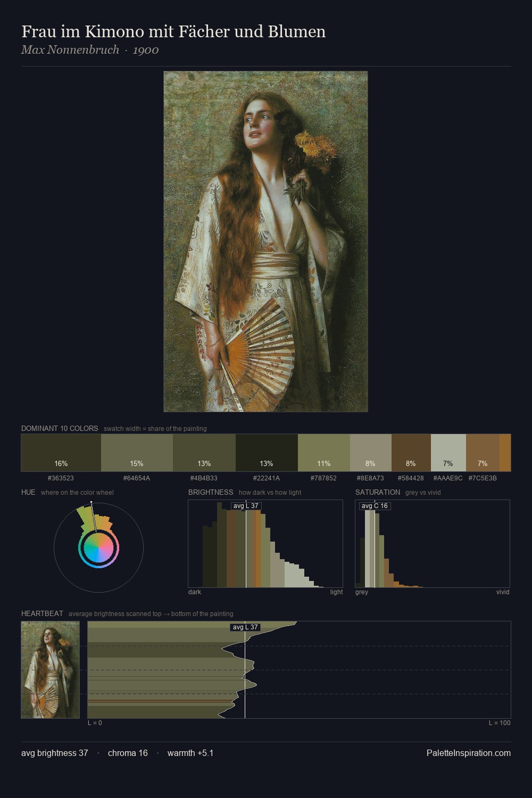Click the grey-beige swatch above #8E8A73
The height and width of the screenshot is (798, 532).
(x=371, y=453)
